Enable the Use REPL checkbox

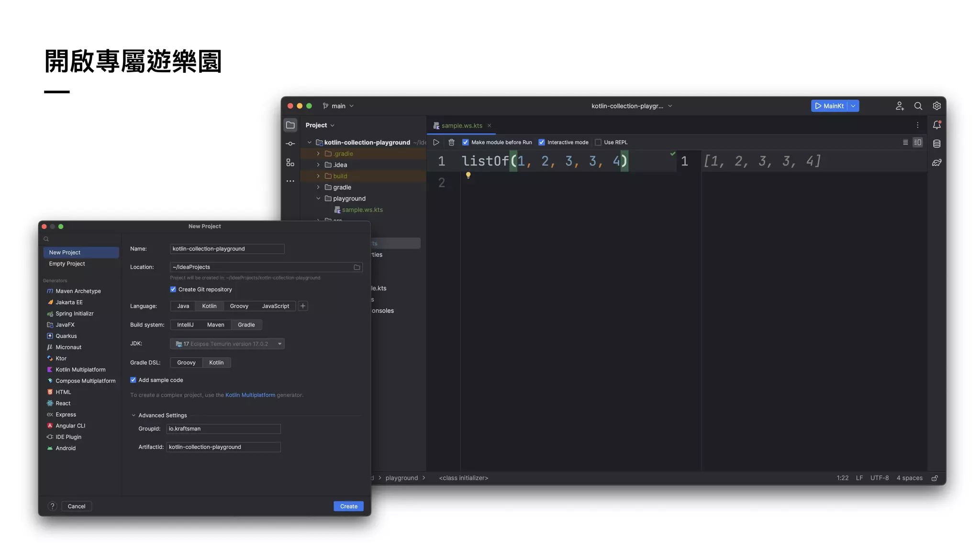pyautogui.click(x=598, y=142)
